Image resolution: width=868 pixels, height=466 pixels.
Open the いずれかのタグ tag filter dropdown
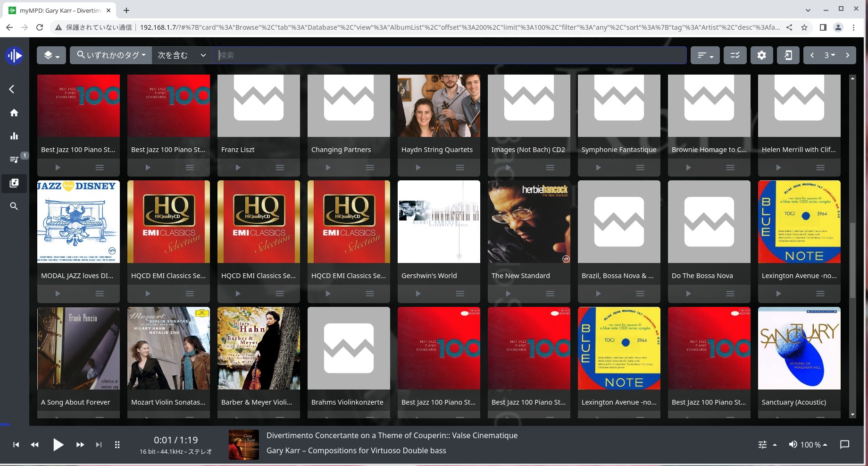110,55
